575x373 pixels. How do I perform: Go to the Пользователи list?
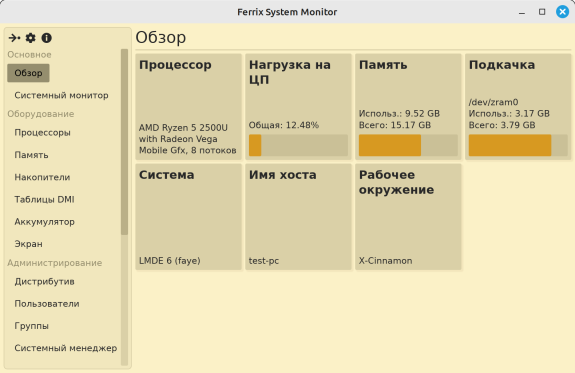tap(47, 304)
